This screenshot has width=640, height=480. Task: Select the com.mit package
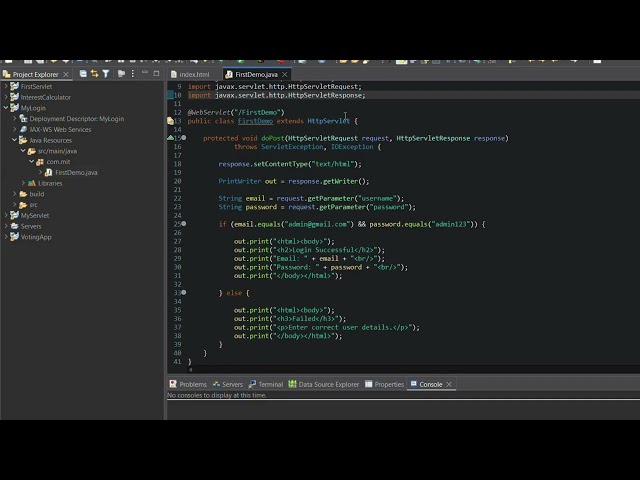point(58,162)
